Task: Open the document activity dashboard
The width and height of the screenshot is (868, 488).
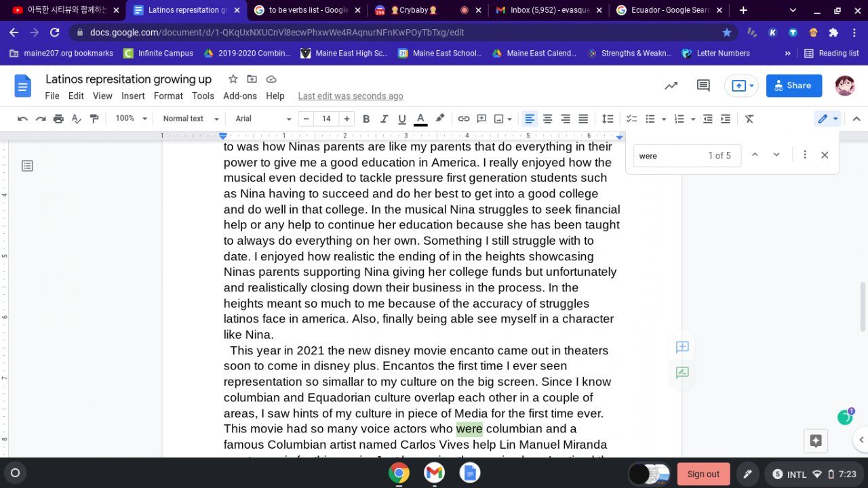Action: [671, 85]
